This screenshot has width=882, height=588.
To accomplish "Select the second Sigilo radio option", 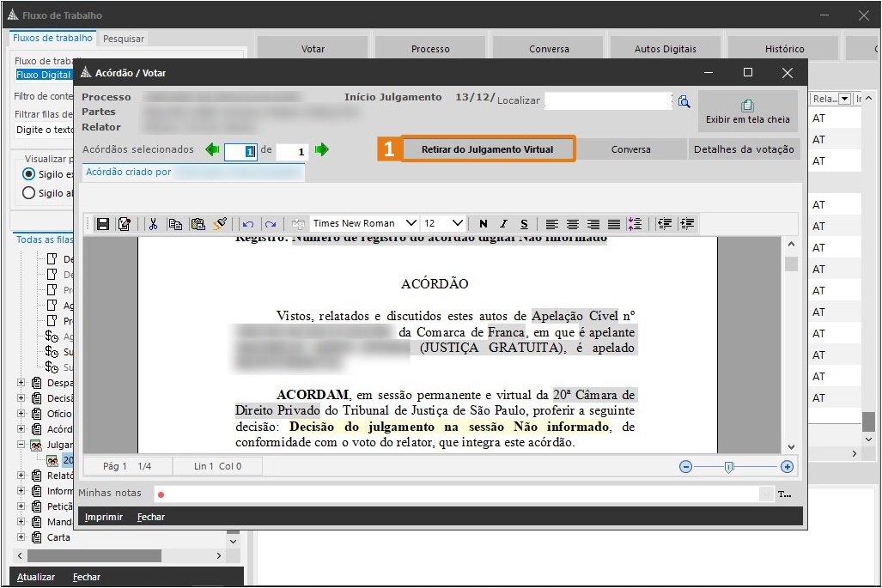I will (x=28, y=193).
